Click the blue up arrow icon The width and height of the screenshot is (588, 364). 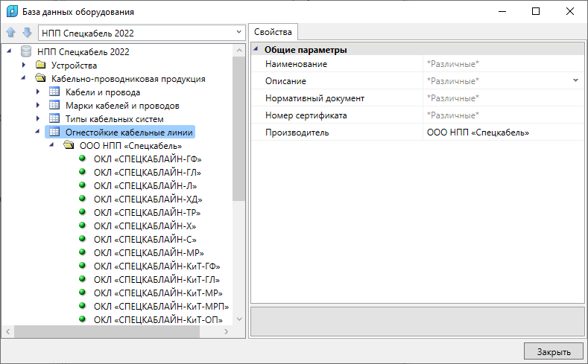(x=11, y=33)
